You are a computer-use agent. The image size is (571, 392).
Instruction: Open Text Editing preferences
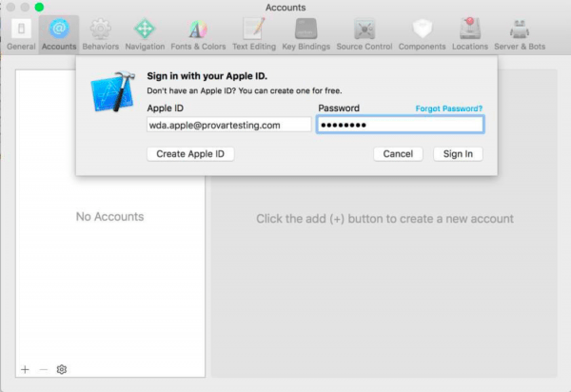254,34
